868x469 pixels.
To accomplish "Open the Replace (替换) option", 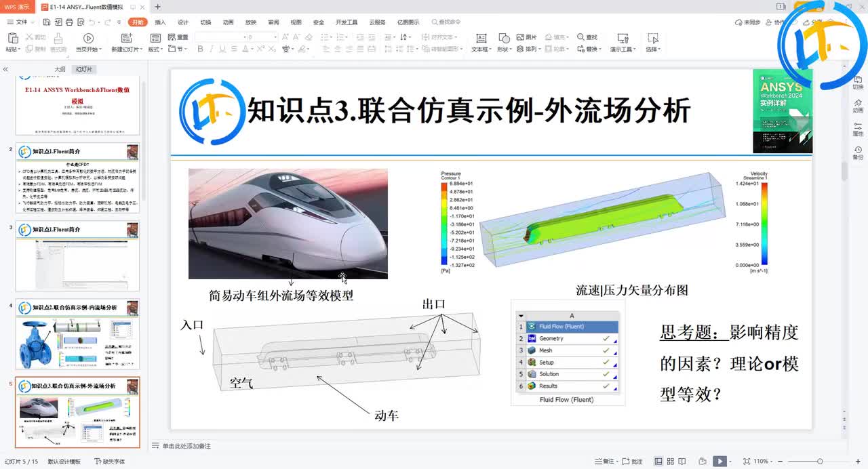I will (589, 49).
